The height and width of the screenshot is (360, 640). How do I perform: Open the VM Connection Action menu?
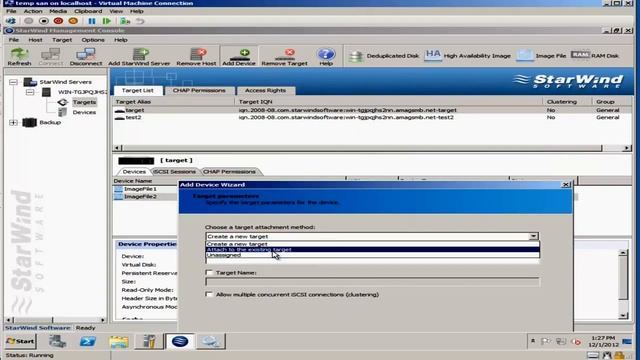pyautogui.click(x=33, y=11)
